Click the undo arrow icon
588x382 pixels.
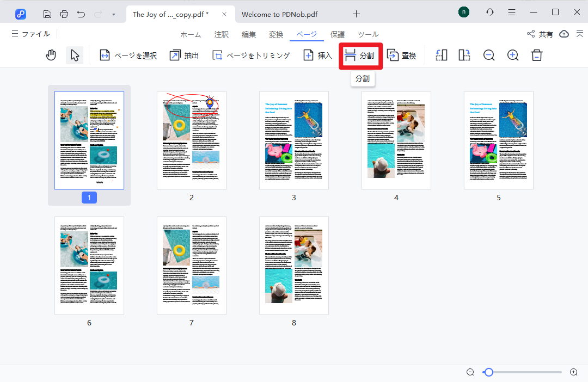tap(81, 14)
